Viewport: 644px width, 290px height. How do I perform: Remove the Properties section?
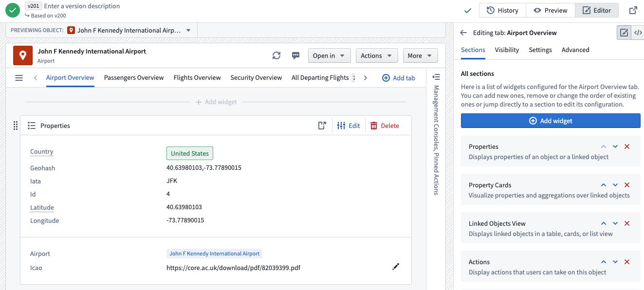(627, 146)
